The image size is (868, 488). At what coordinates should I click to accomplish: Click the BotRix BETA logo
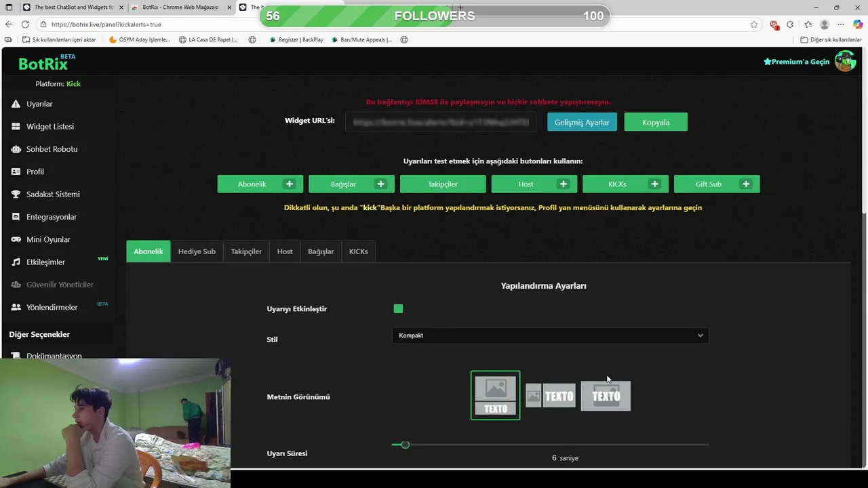[x=46, y=63]
